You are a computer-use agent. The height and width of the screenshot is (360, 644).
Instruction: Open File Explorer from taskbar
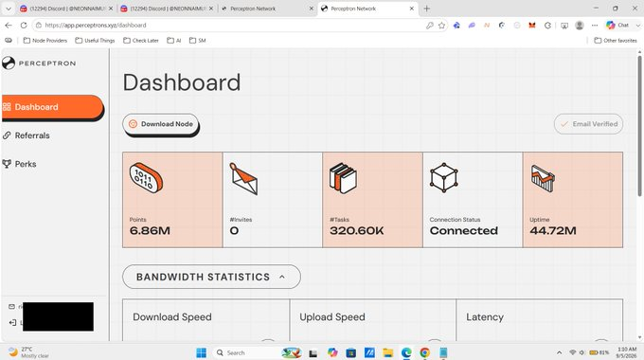pyautogui.click(x=387, y=352)
